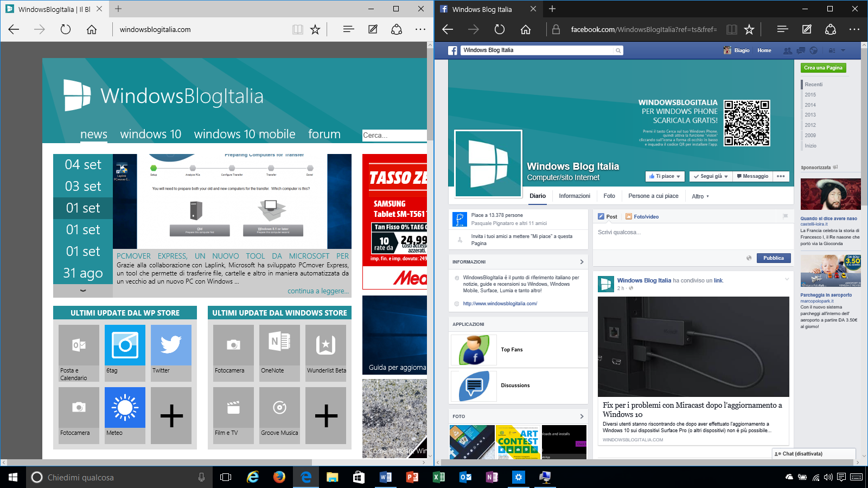
Task: Open windowsblogitalia.com link in Informazioni
Action: pyautogui.click(x=500, y=304)
